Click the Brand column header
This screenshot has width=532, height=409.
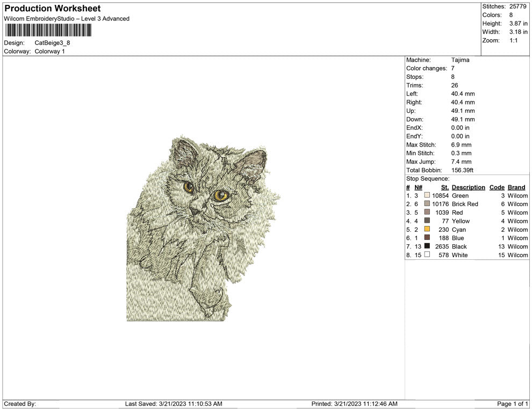point(516,187)
